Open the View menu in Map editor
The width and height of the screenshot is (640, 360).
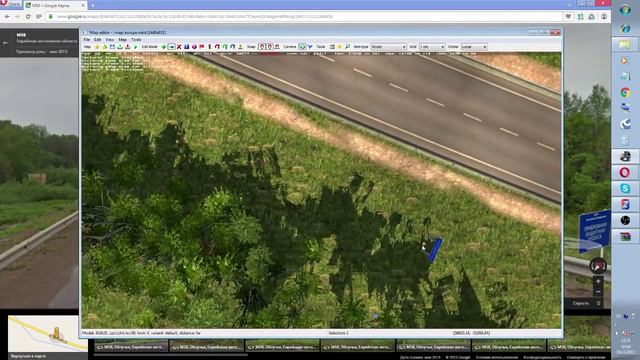tap(110, 40)
